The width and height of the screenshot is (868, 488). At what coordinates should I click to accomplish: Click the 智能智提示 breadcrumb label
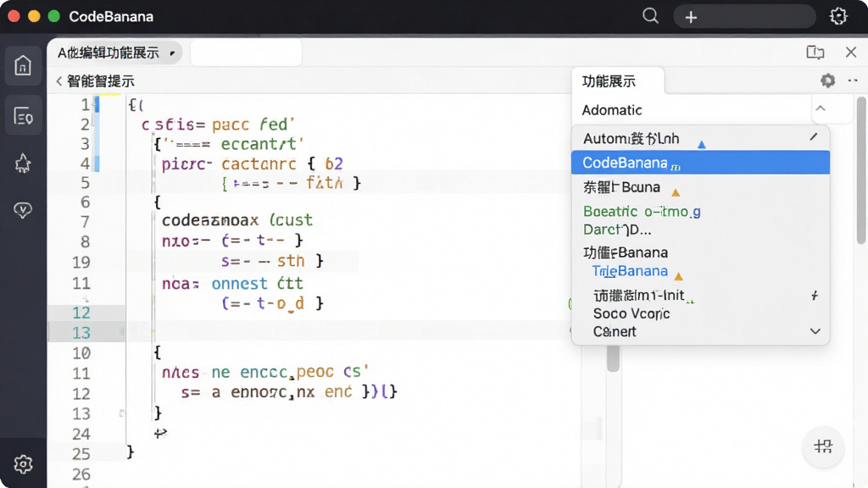[x=101, y=81]
